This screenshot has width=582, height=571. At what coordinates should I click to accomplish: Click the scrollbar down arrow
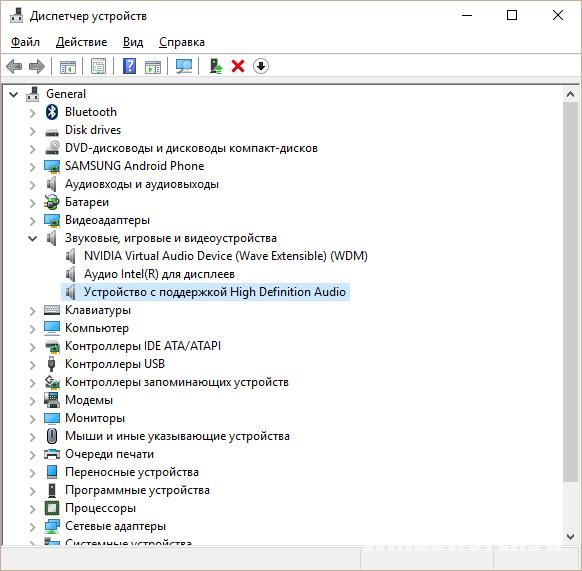(570, 536)
